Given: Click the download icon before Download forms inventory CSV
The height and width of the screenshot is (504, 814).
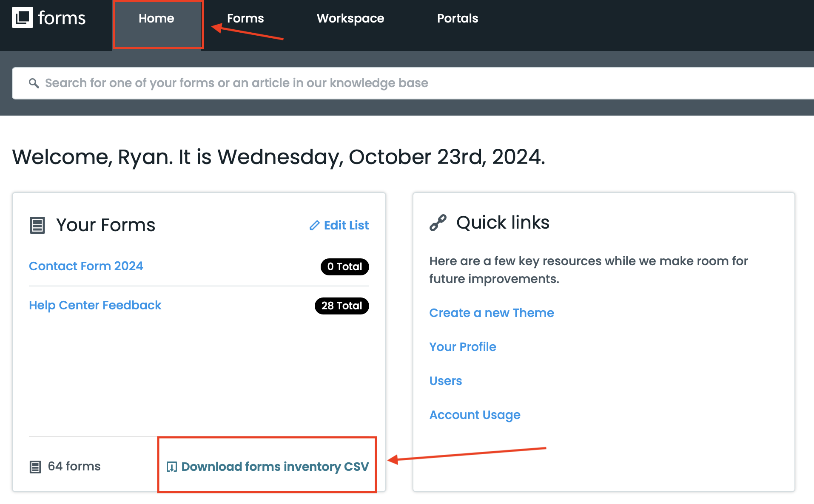Looking at the screenshot, I should (171, 467).
